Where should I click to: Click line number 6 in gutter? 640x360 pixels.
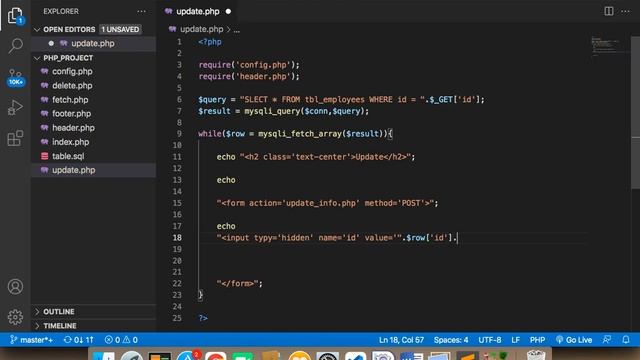(x=179, y=99)
